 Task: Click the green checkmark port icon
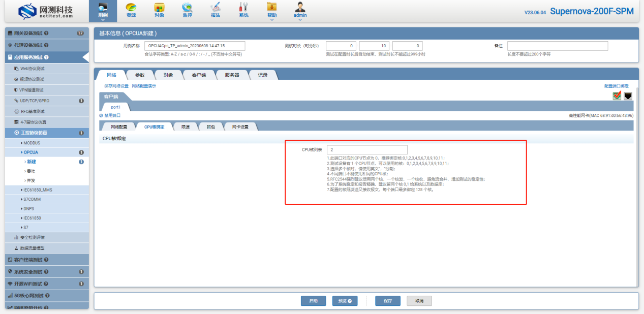tap(617, 96)
